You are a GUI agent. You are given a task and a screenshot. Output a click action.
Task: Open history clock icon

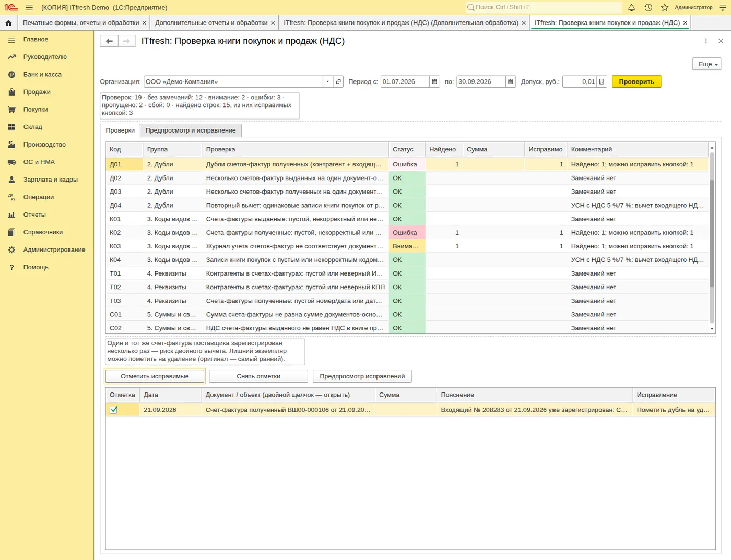(648, 7)
